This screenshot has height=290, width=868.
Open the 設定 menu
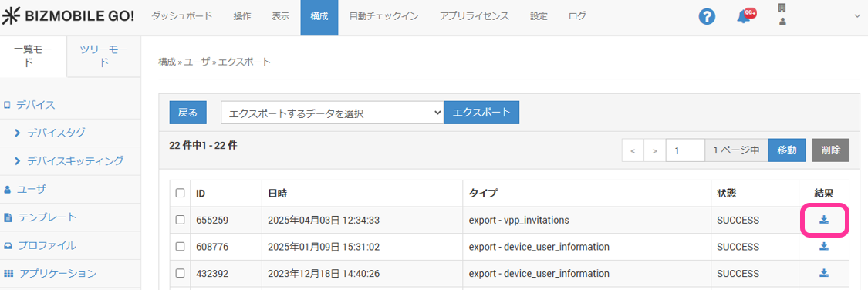point(539,17)
